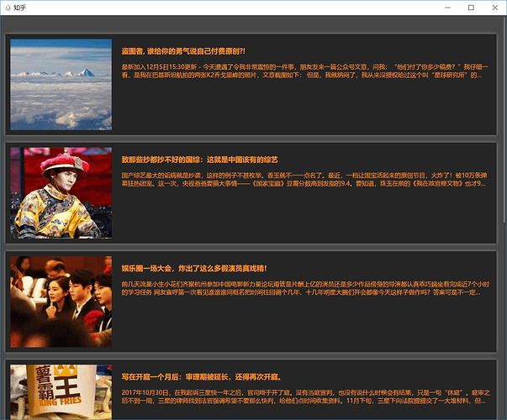Image resolution: width=507 pixels, height=420 pixels.
Task: Open article titled 致那些抄都抄不好的国综
Action: (199, 160)
